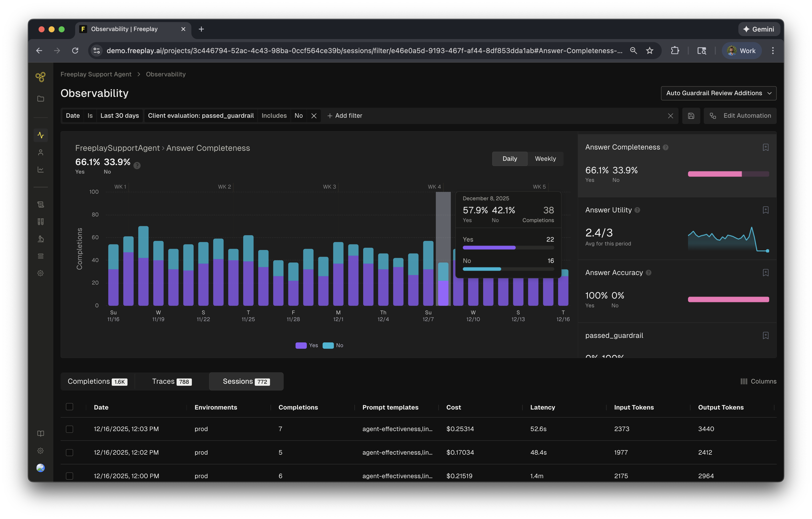Image resolution: width=812 pixels, height=519 pixels.
Task: Open the Last 30 days date selector
Action: click(x=119, y=116)
